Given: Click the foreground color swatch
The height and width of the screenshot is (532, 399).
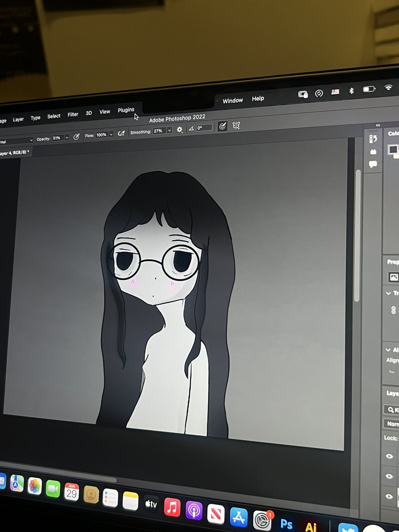Looking at the screenshot, I should [392, 149].
